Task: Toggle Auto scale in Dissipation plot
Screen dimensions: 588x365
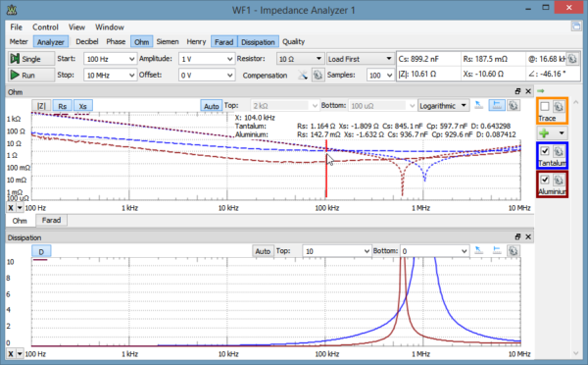Action: [x=263, y=251]
